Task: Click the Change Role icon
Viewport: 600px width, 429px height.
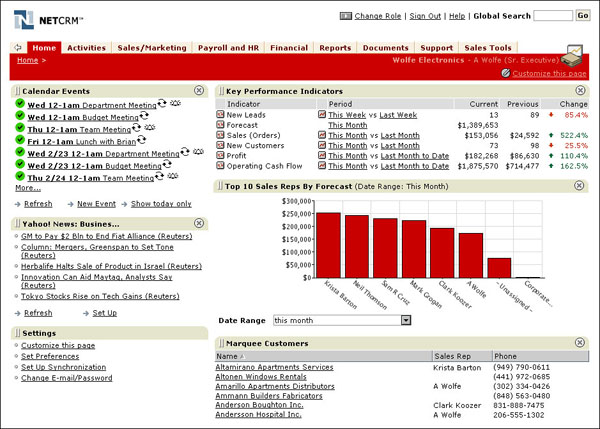Action: click(x=346, y=16)
